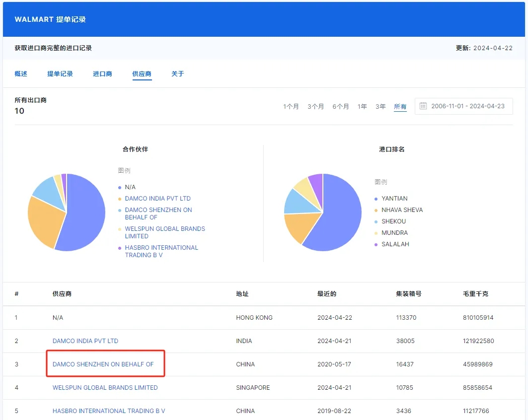Viewport: 528px width, 420px height.
Task: Select the 6个月 time filter
Action: [x=341, y=106]
